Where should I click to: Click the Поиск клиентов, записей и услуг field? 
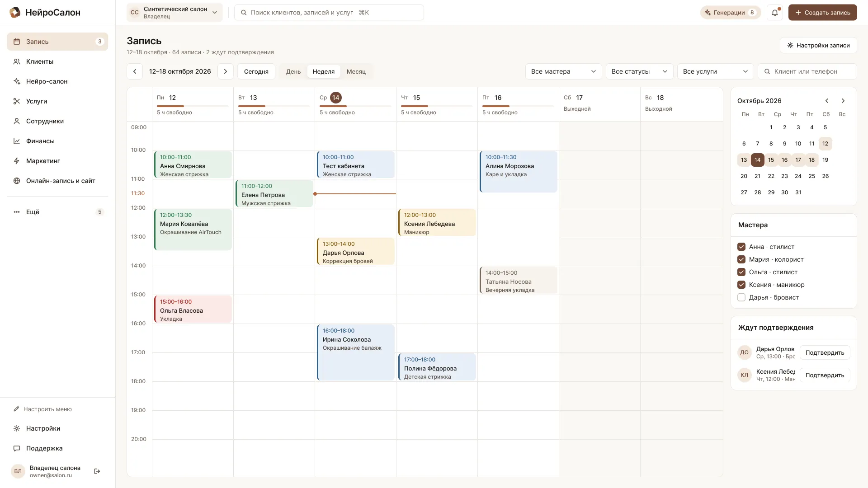(329, 13)
